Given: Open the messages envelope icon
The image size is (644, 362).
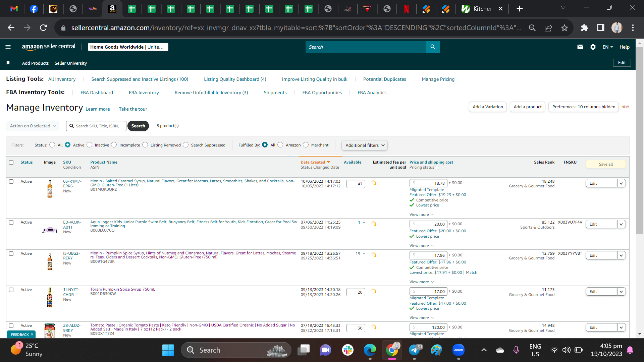Looking at the screenshot, I should 580,47.
